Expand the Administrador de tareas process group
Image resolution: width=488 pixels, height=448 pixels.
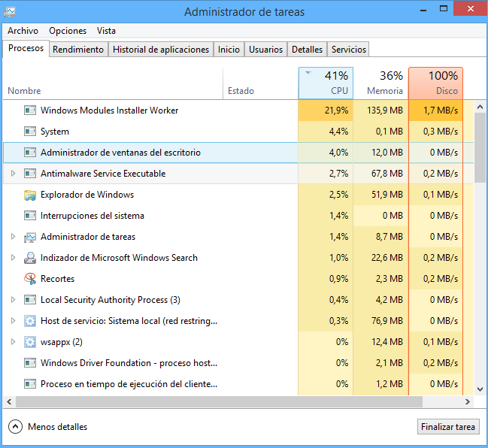(x=13, y=237)
